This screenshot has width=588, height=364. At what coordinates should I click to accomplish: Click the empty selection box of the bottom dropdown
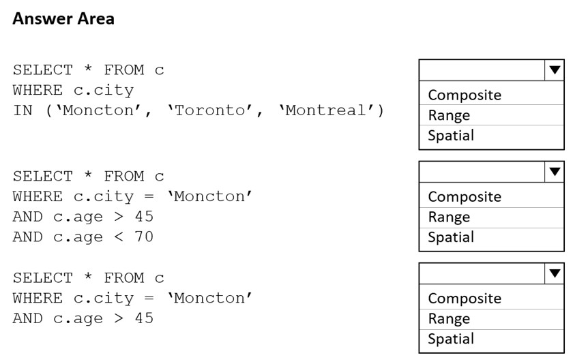tap(482, 273)
